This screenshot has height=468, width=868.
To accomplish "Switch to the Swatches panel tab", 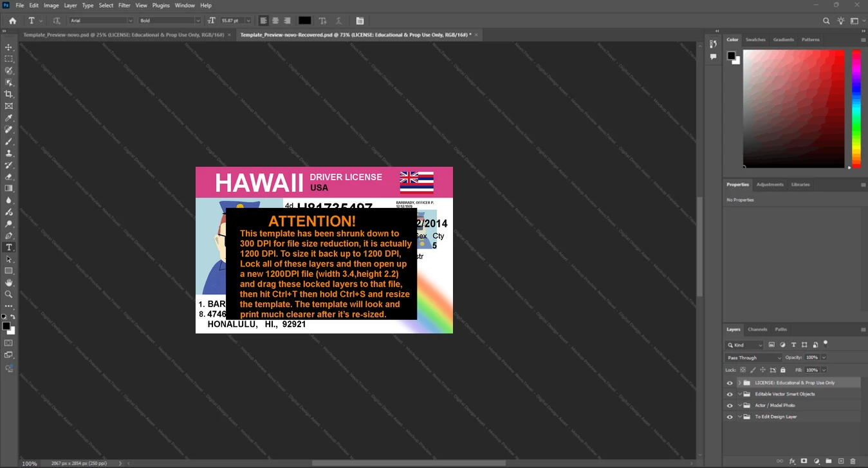I will [755, 40].
